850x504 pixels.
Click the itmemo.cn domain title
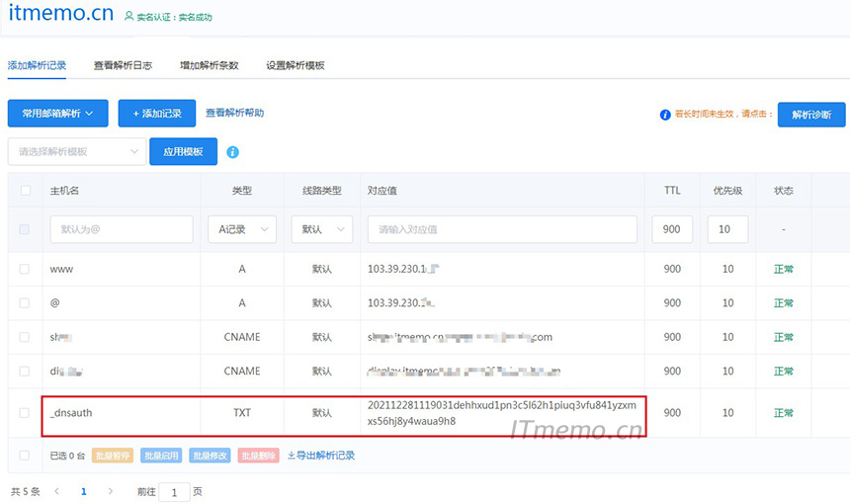click(x=60, y=12)
